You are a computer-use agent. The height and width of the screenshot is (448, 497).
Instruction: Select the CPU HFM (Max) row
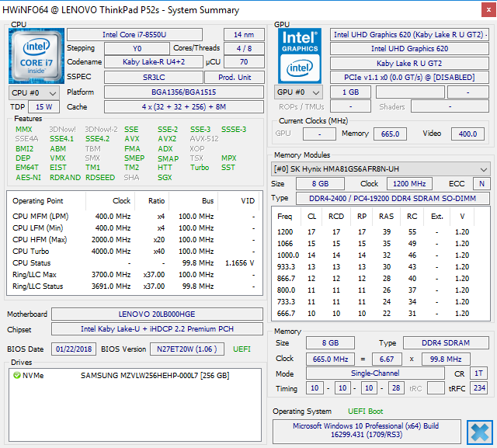(134, 239)
